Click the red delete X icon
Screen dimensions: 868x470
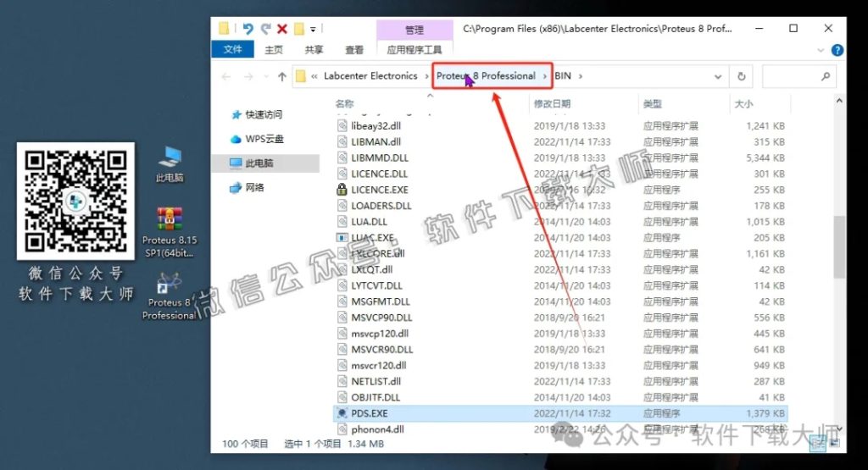[x=282, y=29]
